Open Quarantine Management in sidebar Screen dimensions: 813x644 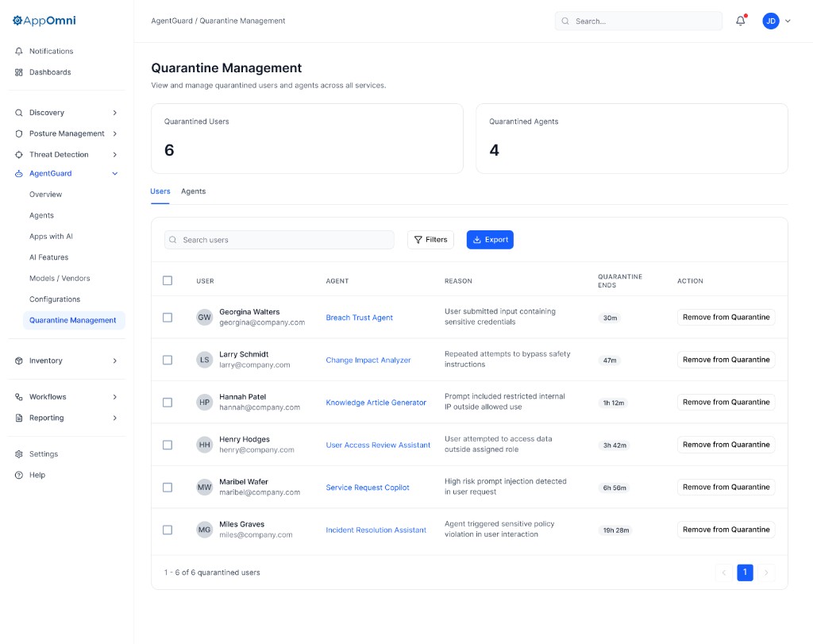[x=74, y=320]
